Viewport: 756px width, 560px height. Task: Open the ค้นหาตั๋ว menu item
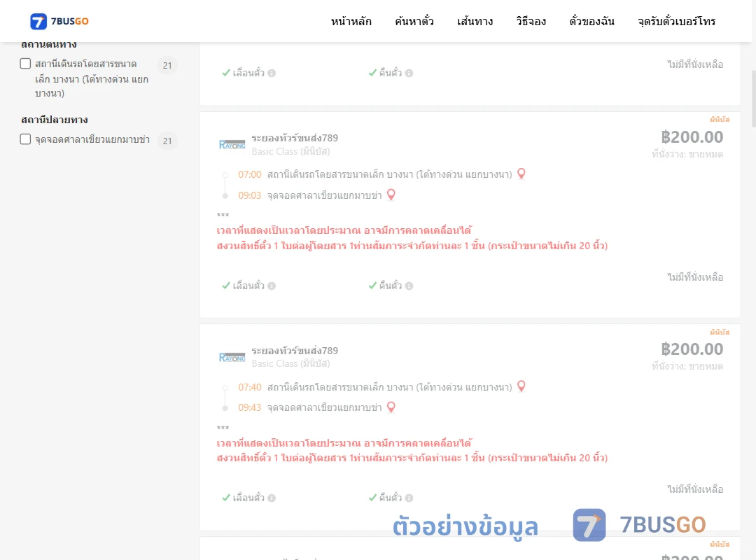coord(414,21)
